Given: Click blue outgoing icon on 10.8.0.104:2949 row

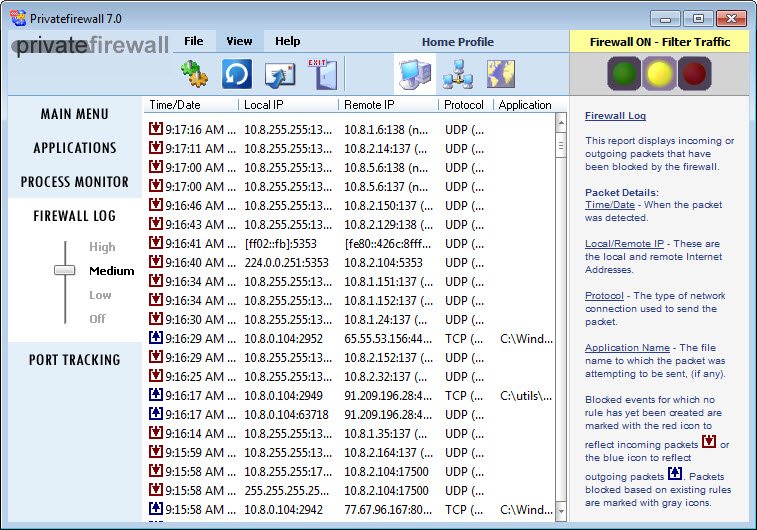Looking at the screenshot, I should [155, 394].
